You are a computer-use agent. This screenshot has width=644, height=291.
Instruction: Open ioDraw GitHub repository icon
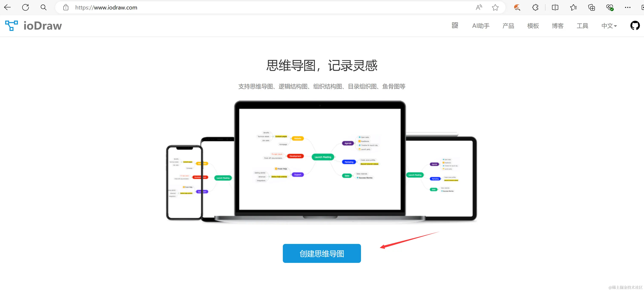tap(635, 26)
